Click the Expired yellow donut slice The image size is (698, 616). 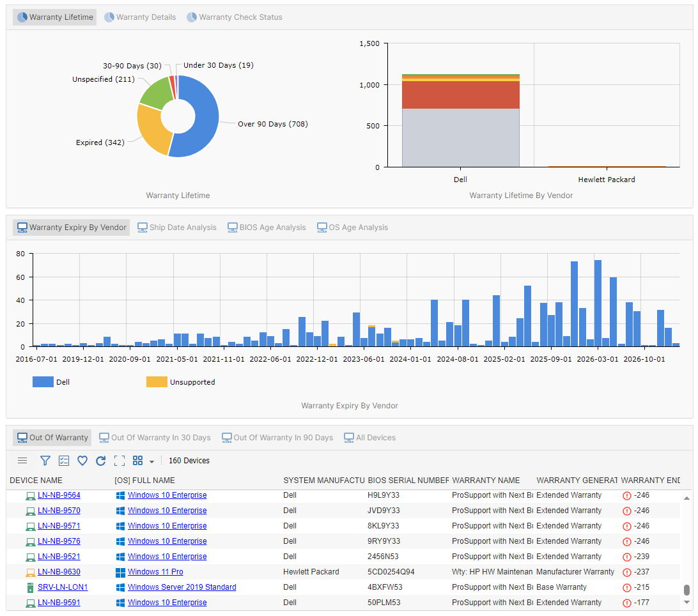pos(153,129)
